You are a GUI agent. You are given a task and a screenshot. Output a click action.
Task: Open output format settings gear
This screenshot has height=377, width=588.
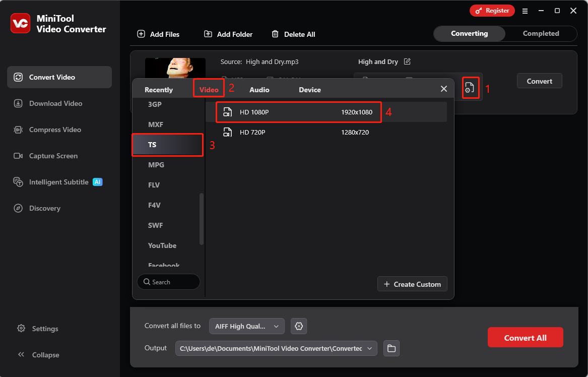299,326
